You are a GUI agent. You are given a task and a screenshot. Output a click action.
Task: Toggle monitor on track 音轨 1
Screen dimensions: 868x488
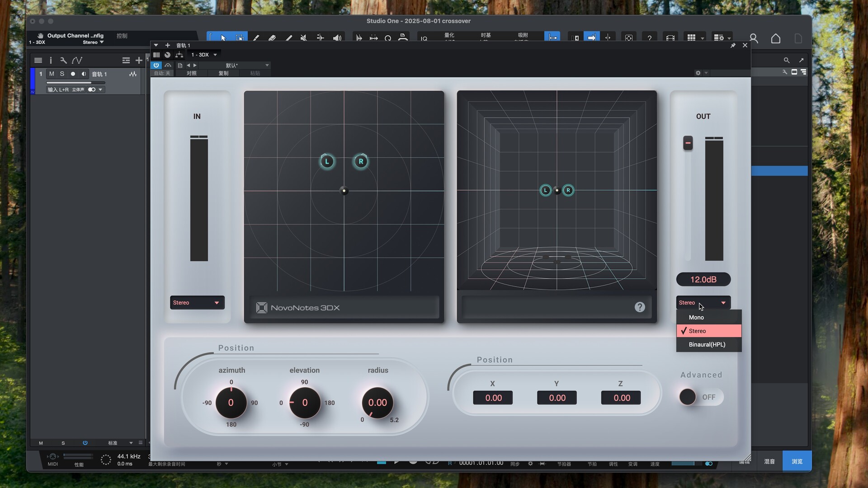(x=84, y=74)
